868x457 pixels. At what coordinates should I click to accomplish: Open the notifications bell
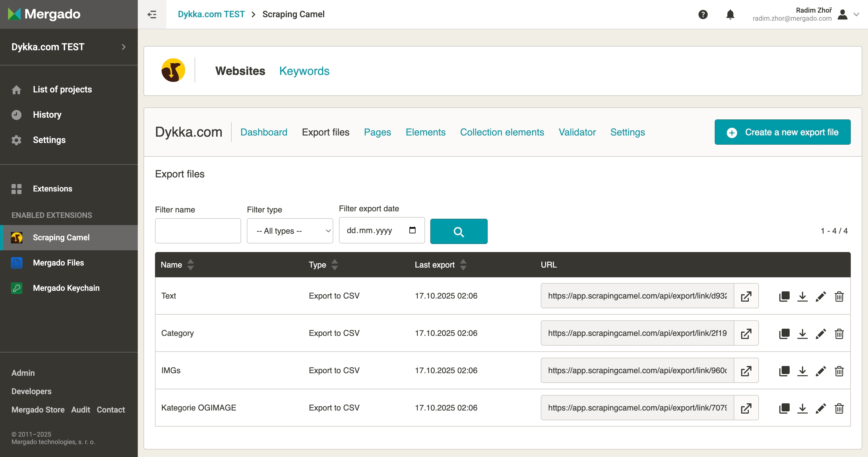click(x=730, y=14)
